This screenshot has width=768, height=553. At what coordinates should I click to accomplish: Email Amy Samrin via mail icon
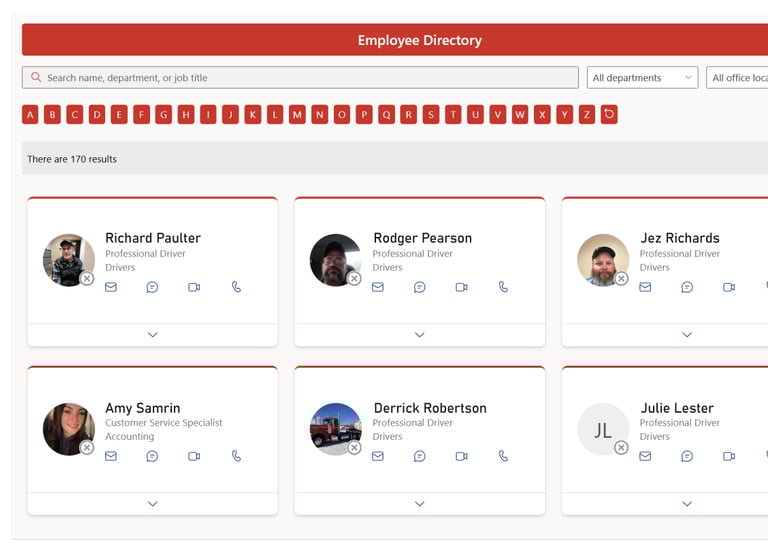[x=111, y=456]
